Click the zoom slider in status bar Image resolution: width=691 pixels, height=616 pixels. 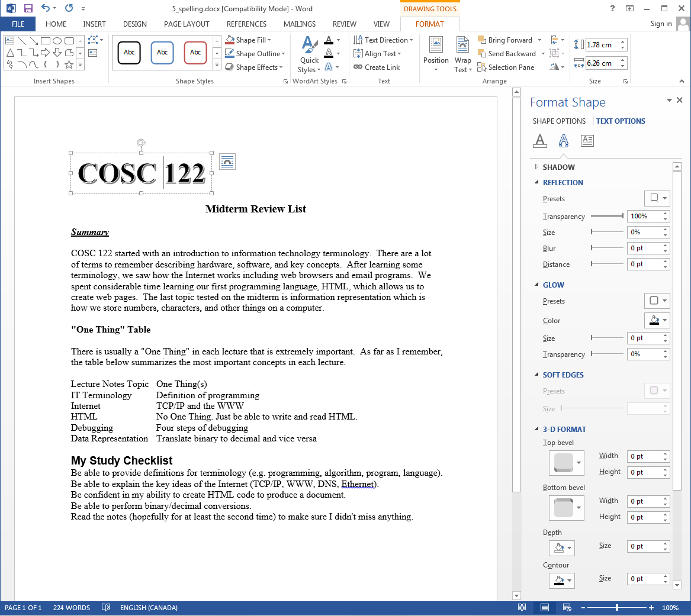(616, 608)
